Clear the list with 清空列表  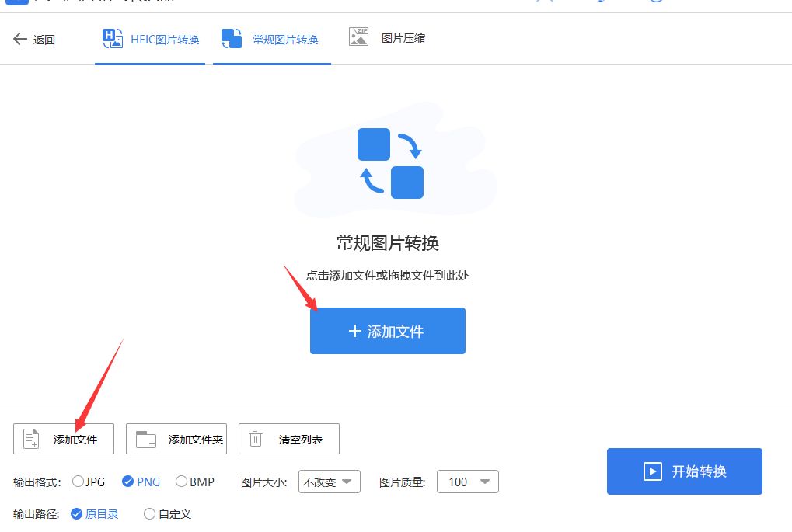click(289, 439)
